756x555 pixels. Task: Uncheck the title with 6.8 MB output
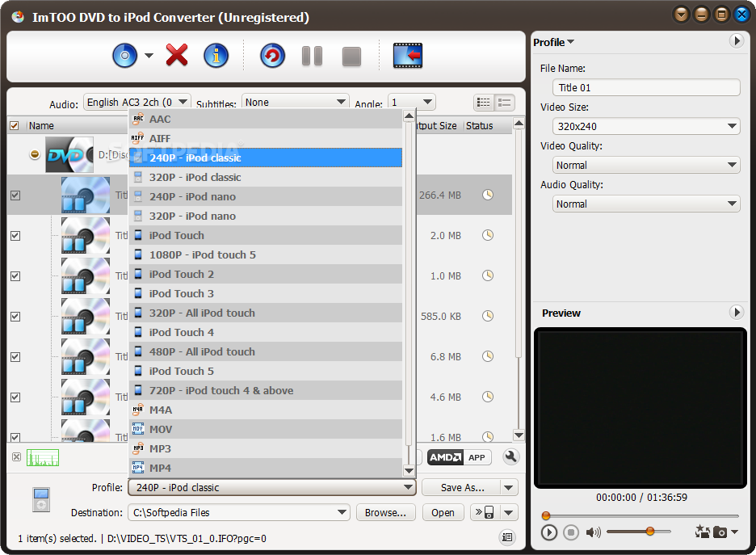coord(15,357)
